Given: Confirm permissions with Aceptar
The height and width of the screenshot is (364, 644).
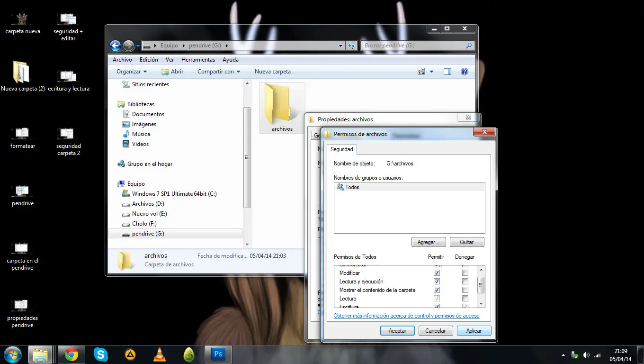Looking at the screenshot, I should tap(397, 331).
